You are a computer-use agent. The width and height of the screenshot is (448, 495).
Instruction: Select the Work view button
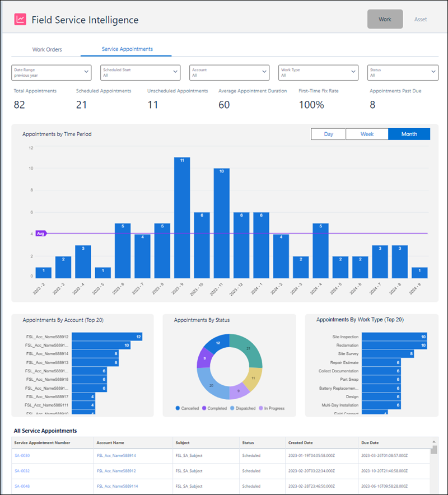tap(385, 19)
